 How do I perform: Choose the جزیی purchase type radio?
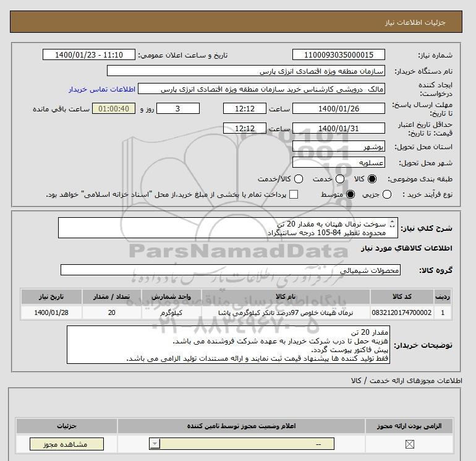pos(387,194)
